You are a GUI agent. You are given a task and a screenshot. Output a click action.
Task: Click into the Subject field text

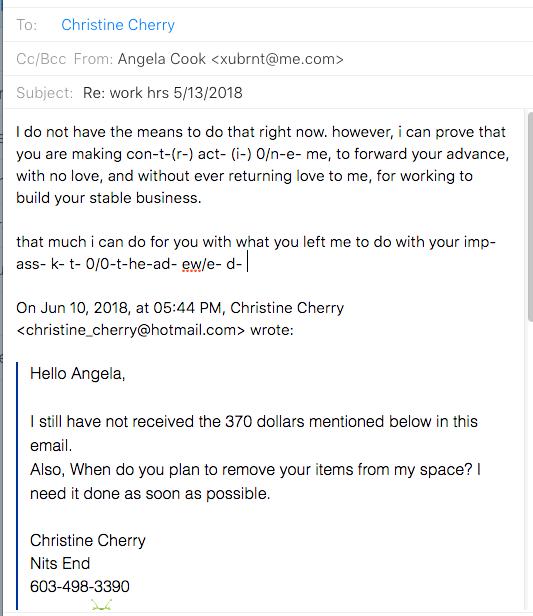[163, 93]
